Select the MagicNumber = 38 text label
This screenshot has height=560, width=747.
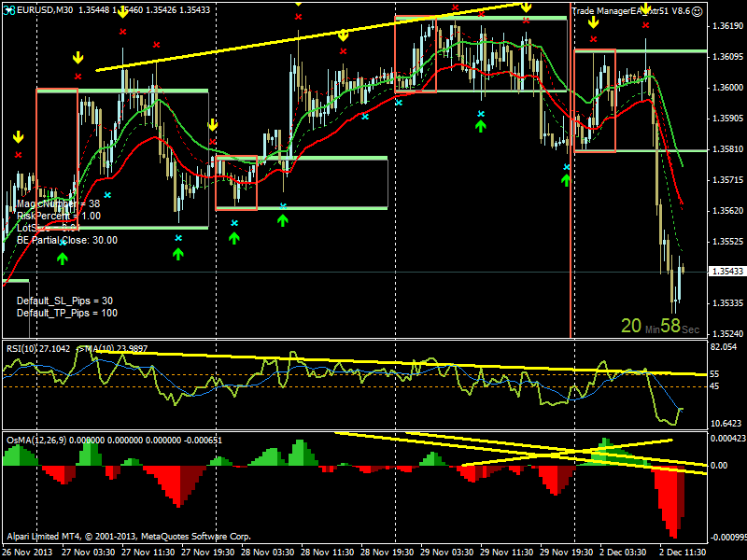pos(58,203)
